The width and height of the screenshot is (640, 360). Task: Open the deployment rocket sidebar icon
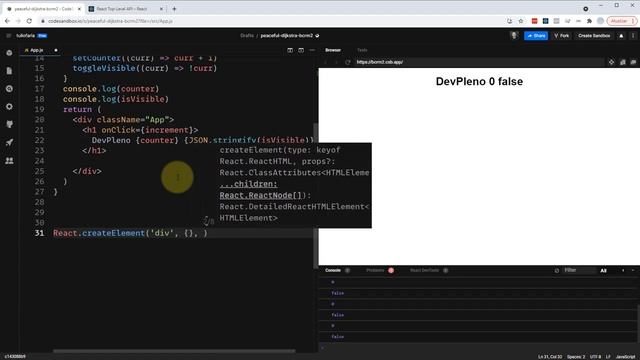point(9,142)
